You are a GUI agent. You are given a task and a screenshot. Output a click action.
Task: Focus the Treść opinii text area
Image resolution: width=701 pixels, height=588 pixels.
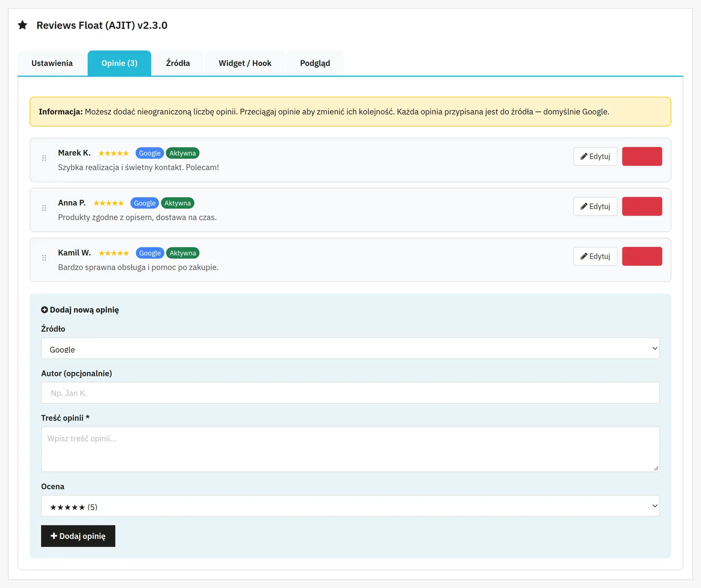point(350,449)
